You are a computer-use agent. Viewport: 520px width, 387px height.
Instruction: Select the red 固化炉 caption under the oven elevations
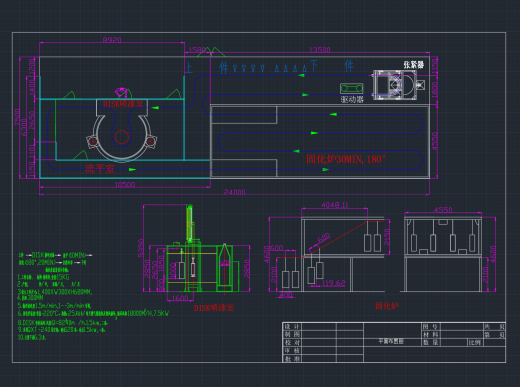387,306
